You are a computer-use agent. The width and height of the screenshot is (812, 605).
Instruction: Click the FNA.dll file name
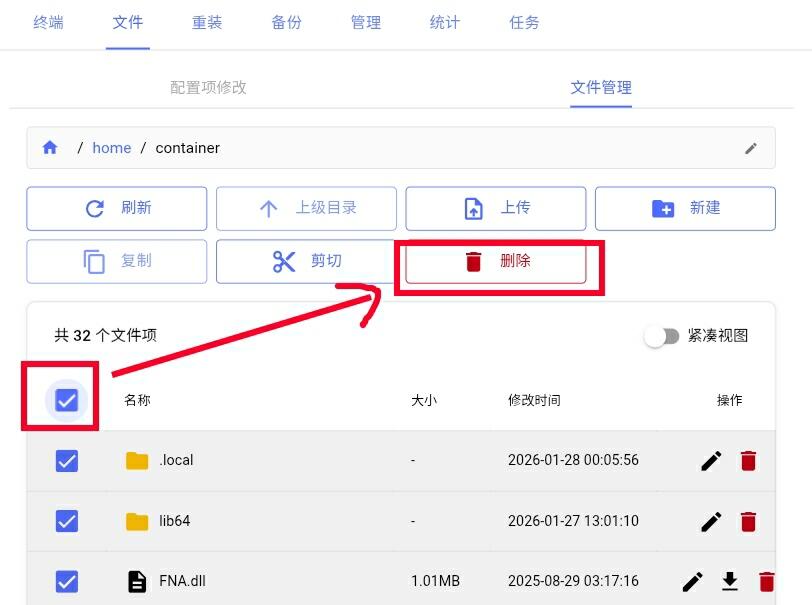[182, 581]
